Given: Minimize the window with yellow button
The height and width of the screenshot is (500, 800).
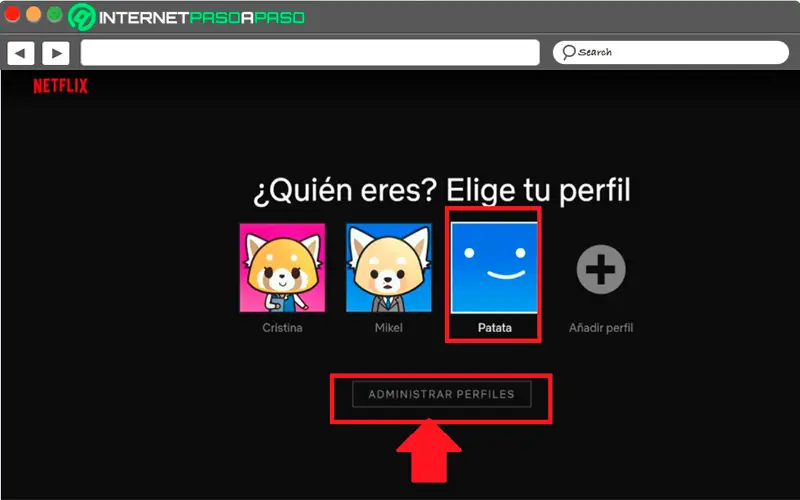Looking at the screenshot, I should coord(33,14).
